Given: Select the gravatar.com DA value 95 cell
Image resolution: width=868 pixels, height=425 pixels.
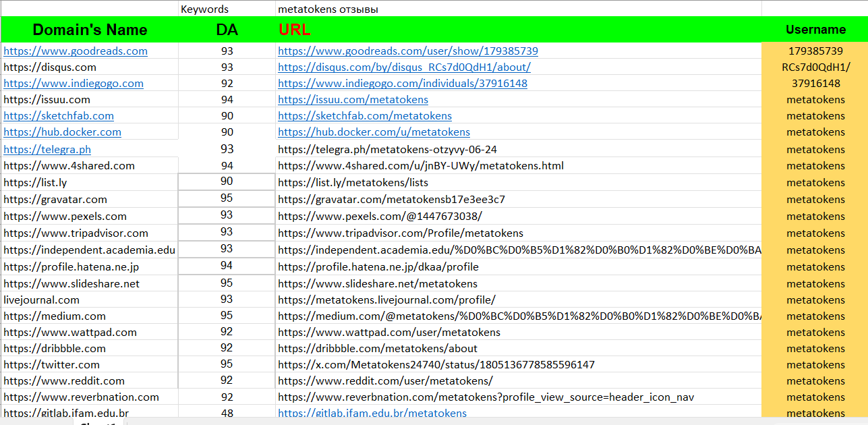Looking at the screenshot, I should (x=227, y=199).
